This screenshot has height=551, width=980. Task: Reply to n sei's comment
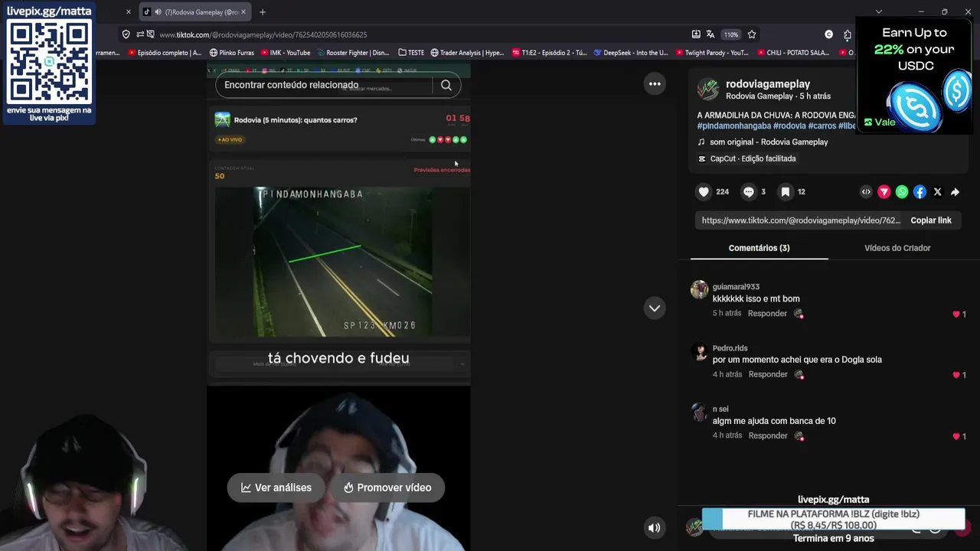(x=767, y=435)
